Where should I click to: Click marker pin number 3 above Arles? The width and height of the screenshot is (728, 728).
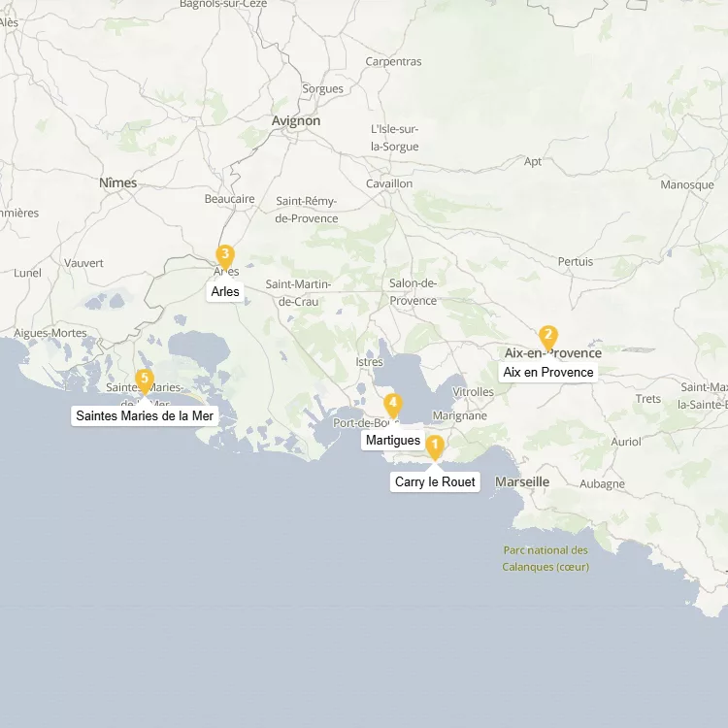pos(225,256)
